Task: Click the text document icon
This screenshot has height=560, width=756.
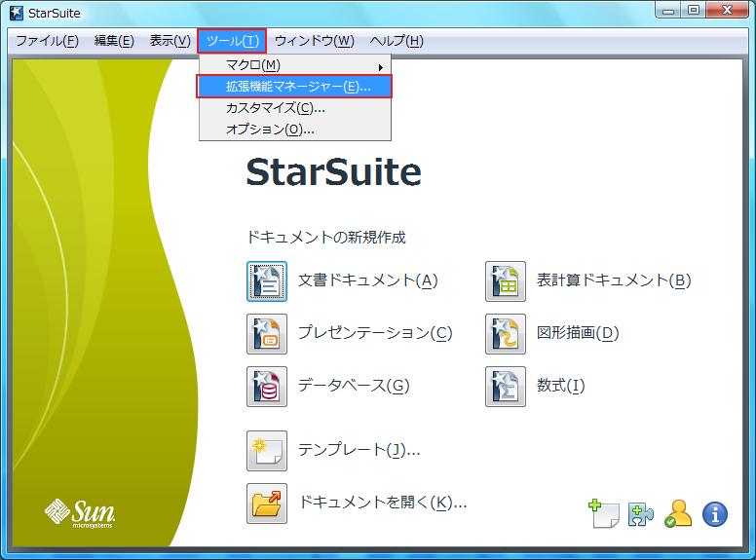Action: pyautogui.click(x=267, y=281)
